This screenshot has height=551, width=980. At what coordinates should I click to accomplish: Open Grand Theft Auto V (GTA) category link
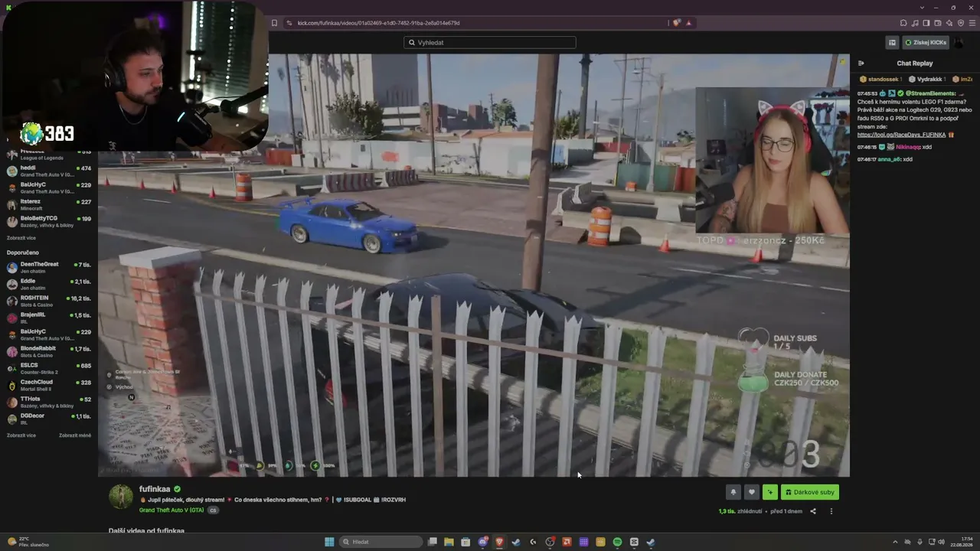click(171, 510)
